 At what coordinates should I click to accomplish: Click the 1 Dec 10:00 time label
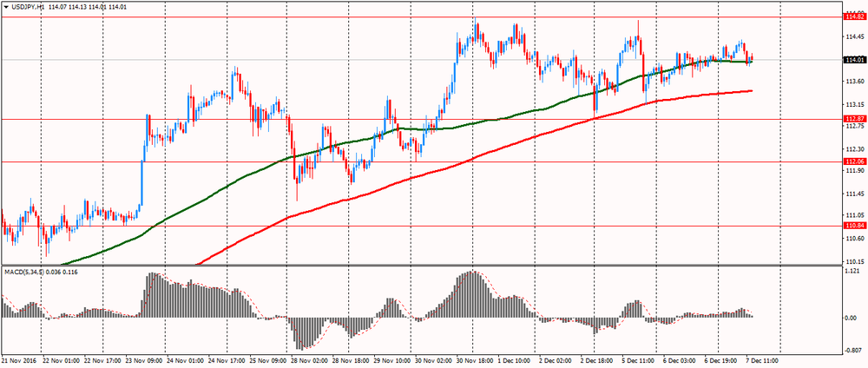pyautogui.click(x=516, y=359)
